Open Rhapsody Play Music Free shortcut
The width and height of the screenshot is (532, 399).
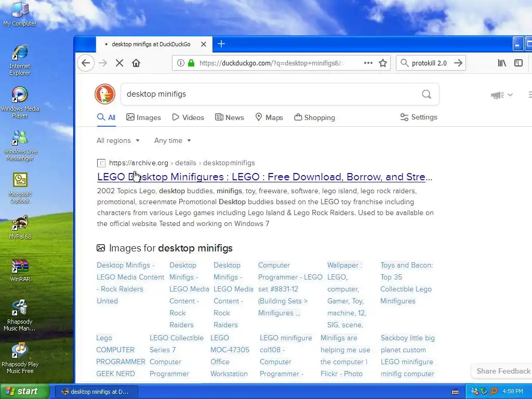pyautogui.click(x=20, y=358)
